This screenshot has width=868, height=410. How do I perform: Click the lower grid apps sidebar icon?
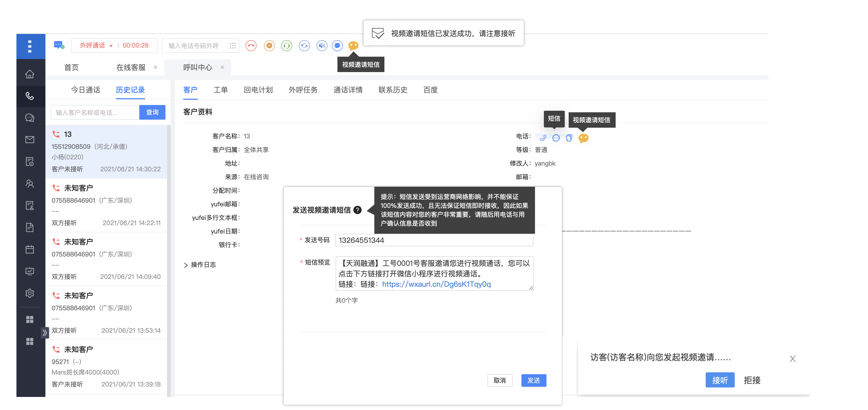(x=30, y=342)
